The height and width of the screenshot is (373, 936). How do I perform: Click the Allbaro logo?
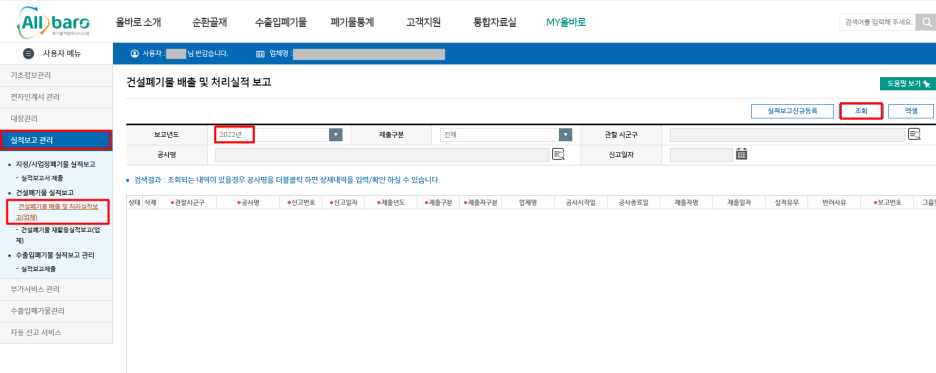coord(53,22)
